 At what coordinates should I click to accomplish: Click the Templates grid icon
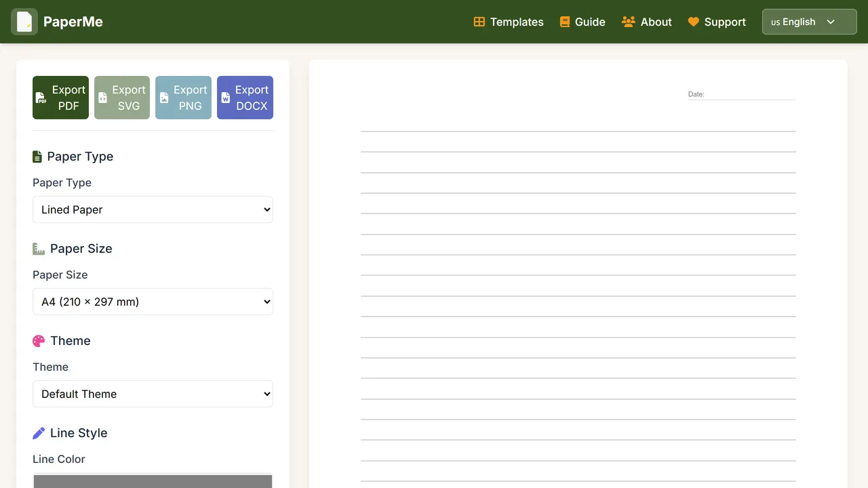[x=479, y=22]
